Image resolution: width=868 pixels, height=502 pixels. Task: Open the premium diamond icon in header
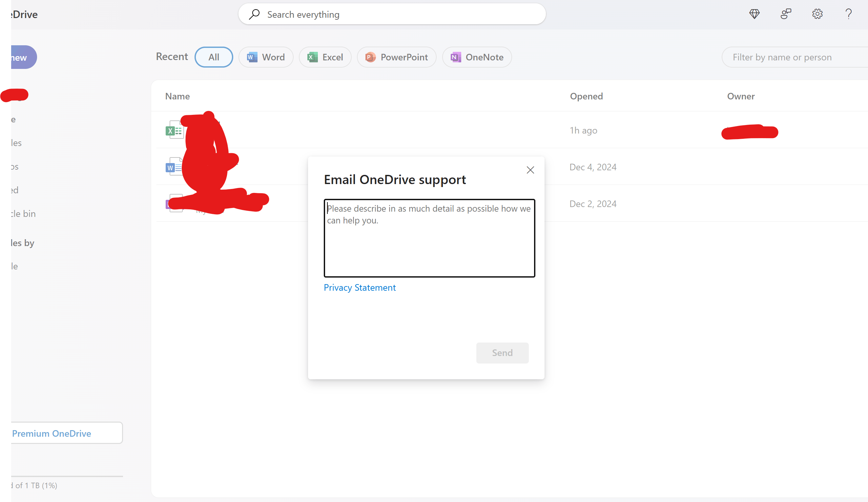tap(754, 14)
